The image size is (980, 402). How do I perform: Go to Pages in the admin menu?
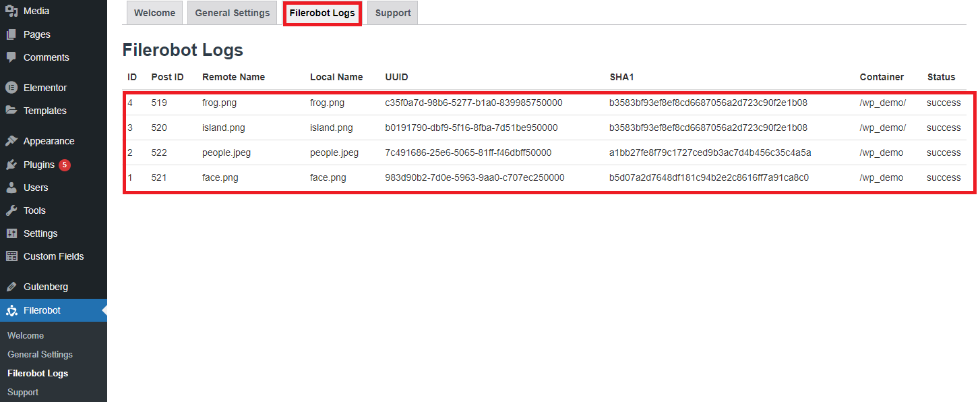[x=54, y=34]
